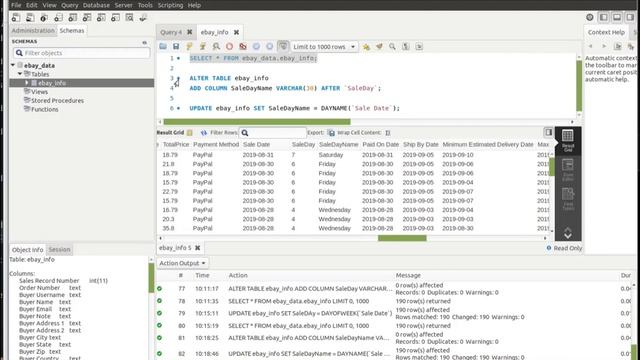Collapse the Tables tree node
640x360 pixels.
(x=20, y=74)
